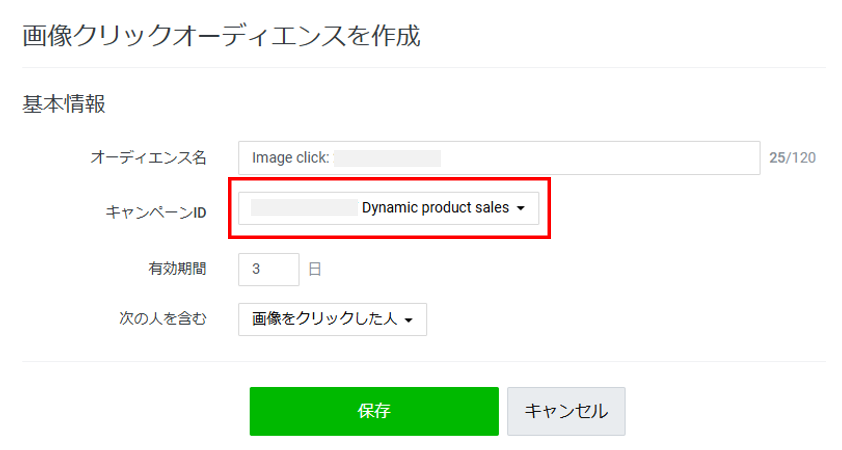
Task: Click the 25/120 character counter
Action: (x=792, y=158)
